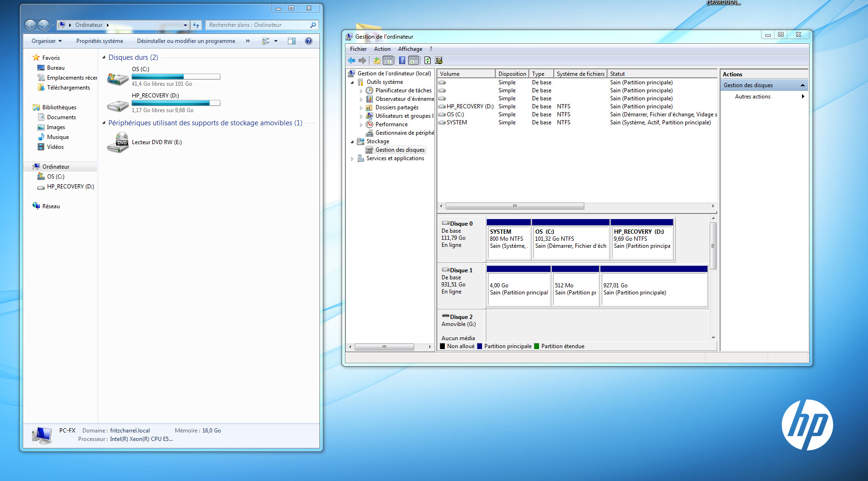
Task: Sort by Statut column header
Action: 662,74
